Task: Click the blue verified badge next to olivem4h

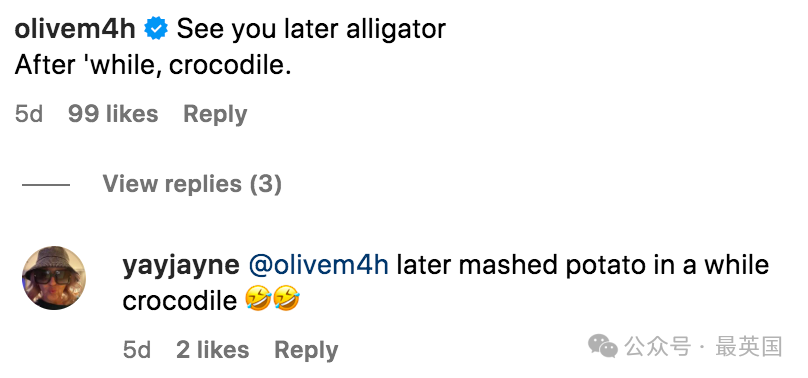Action: pos(156,29)
